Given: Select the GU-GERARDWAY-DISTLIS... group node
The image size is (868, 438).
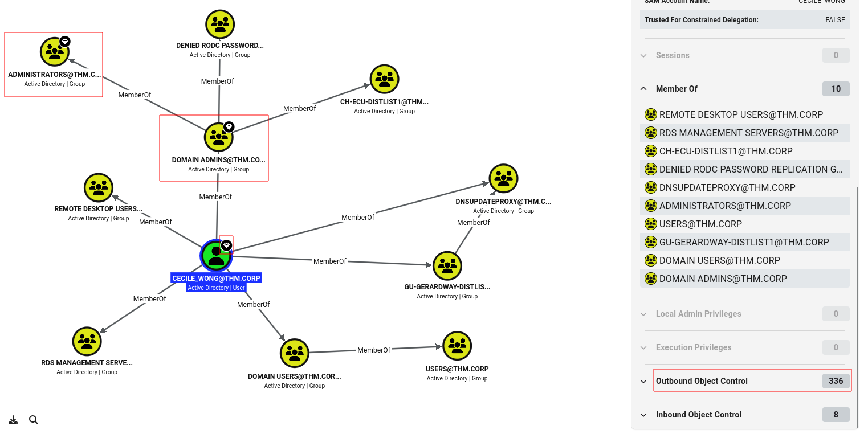Looking at the screenshot, I should click(x=447, y=265).
